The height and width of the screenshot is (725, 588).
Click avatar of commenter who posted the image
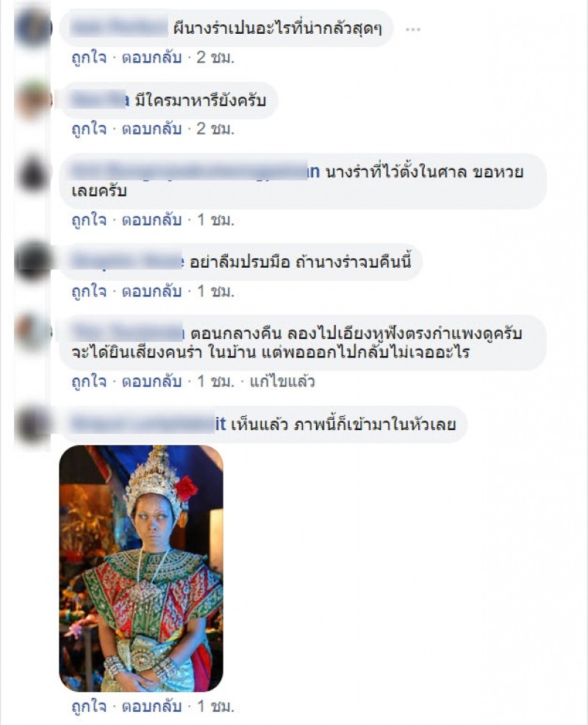[32, 424]
